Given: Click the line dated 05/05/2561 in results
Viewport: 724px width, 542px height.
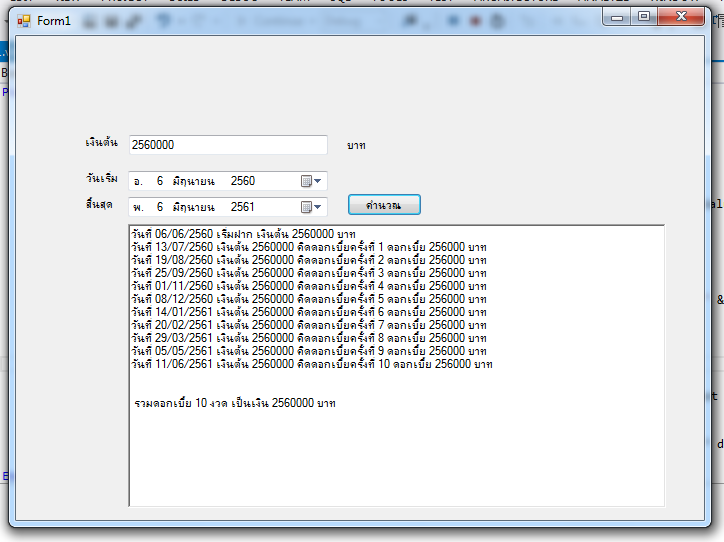Looking at the screenshot, I should 309,351.
